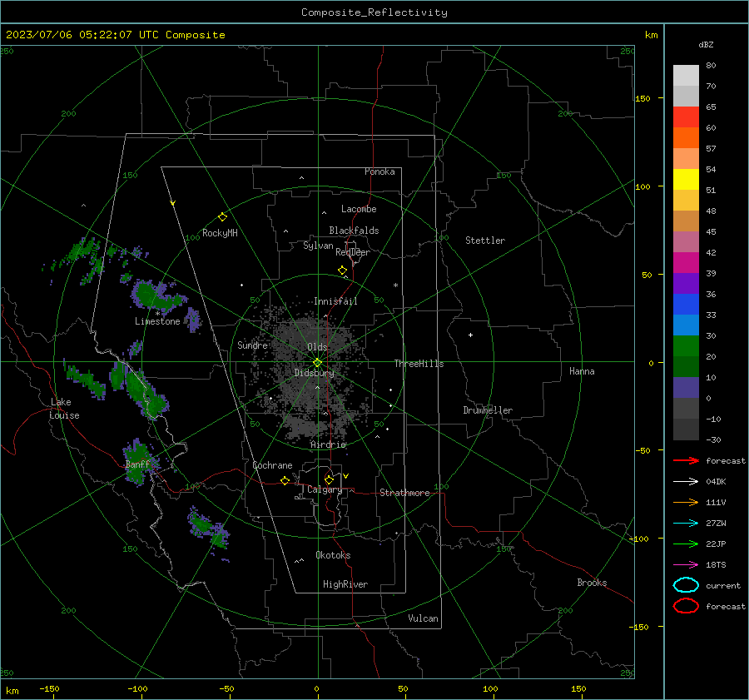Click the radar center diamond at Olds
Screen dimensions: 749x700
point(317,363)
